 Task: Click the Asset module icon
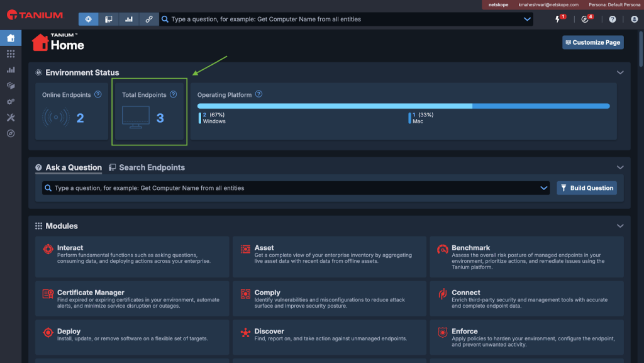[x=245, y=249]
